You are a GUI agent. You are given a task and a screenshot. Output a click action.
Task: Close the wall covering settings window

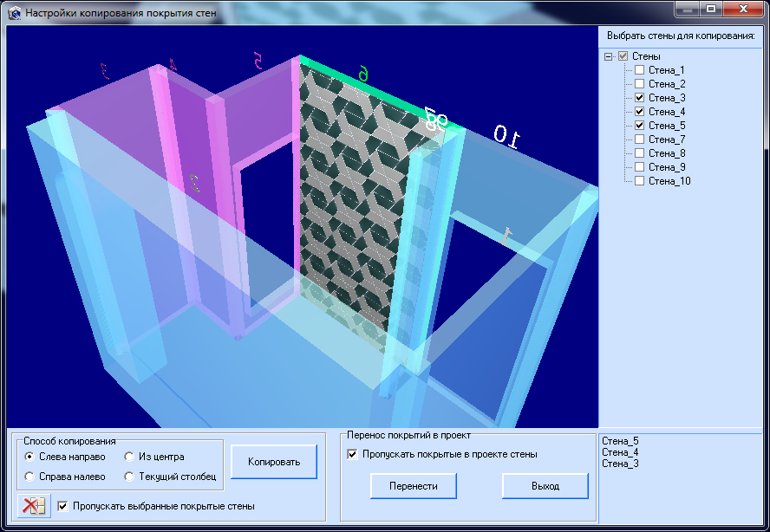[747, 9]
